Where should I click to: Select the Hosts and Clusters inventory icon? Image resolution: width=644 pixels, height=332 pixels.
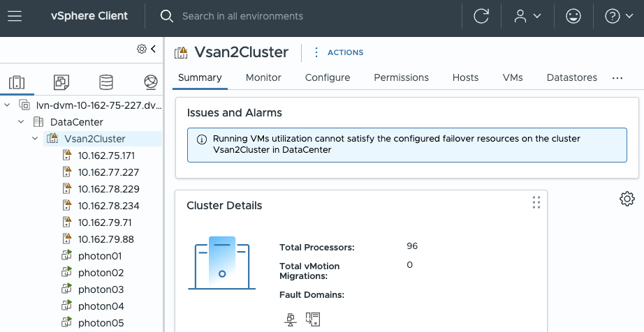(x=17, y=83)
